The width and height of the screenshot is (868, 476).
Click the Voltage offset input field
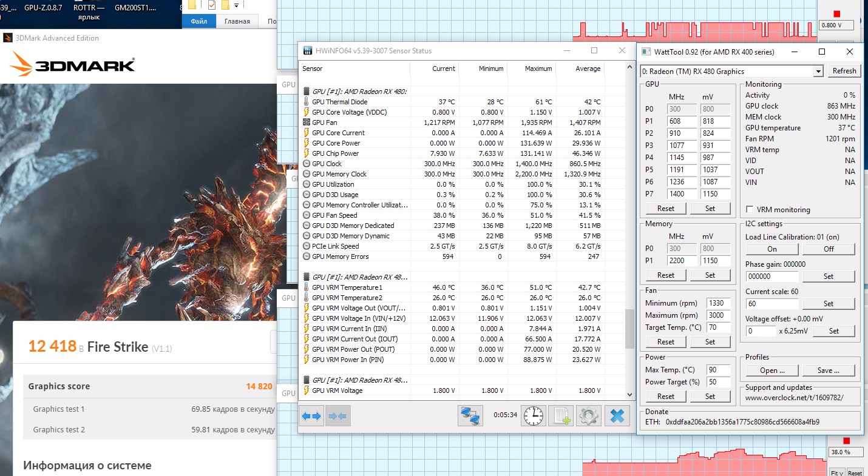pyautogui.click(x=761, y=331)
